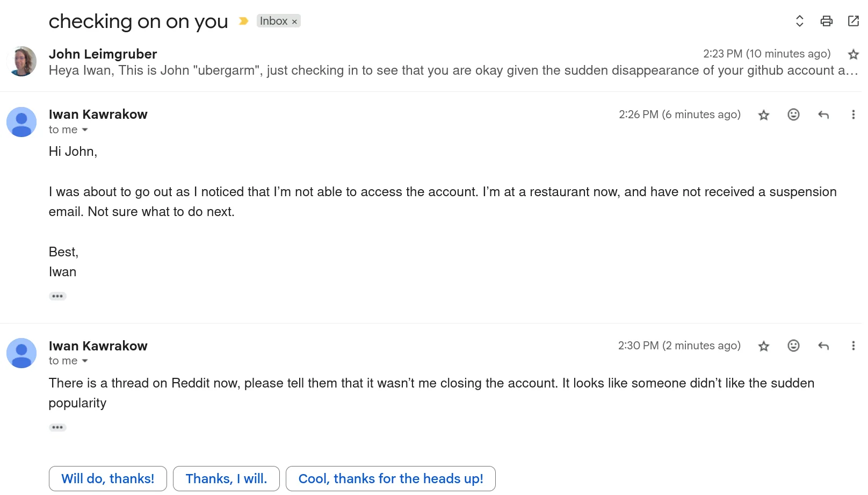The width and height of the screenshot is (868, 495).
Task: Add emoji reaction to 2:26 PM message
Action: (x=793, y=114)
